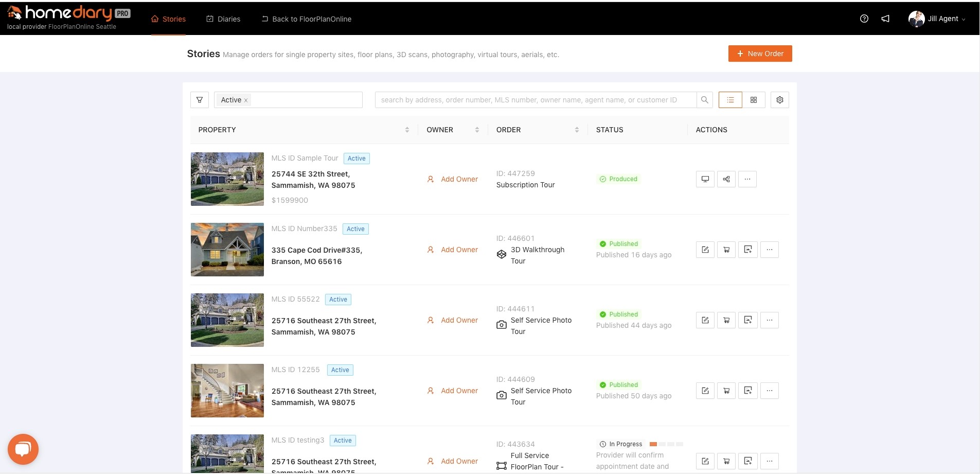
Task: Open the Diaries tab
Action: [223, 19]
